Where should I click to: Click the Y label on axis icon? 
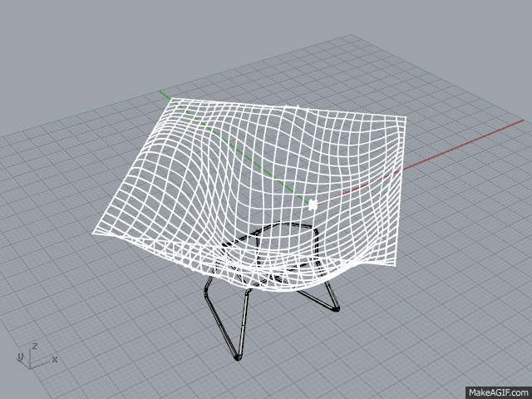(18, 357)
